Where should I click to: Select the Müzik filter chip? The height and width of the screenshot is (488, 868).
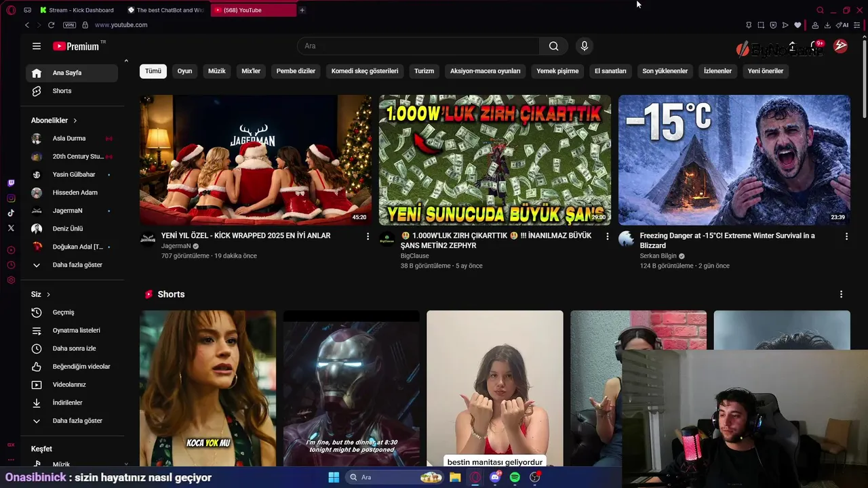(x=216, y=71)
